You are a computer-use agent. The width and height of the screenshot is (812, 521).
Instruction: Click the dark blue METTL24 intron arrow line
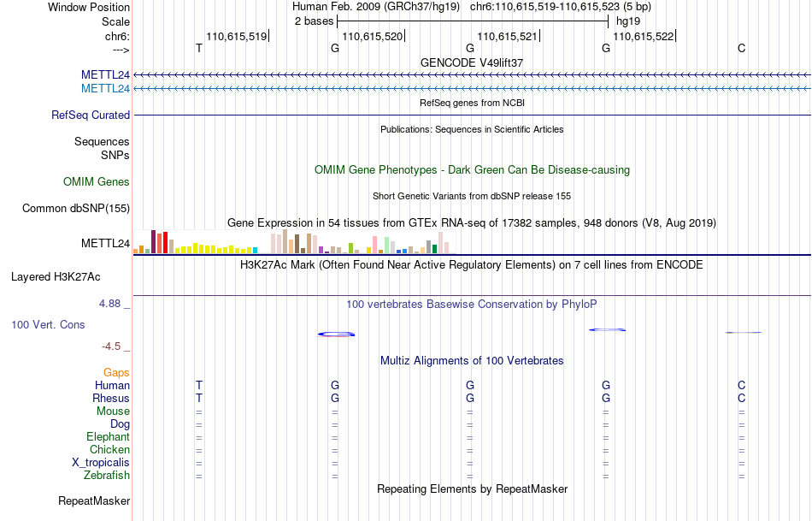click(x=472, y=75)
